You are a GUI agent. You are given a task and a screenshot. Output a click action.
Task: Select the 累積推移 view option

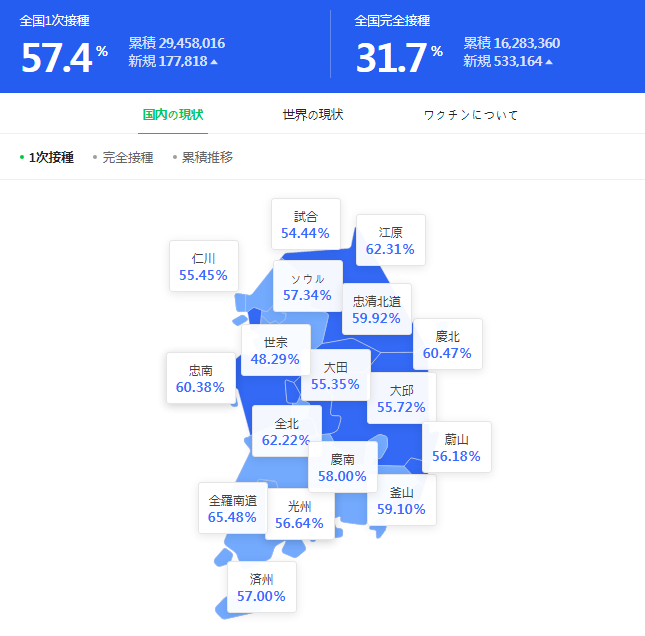207,157
